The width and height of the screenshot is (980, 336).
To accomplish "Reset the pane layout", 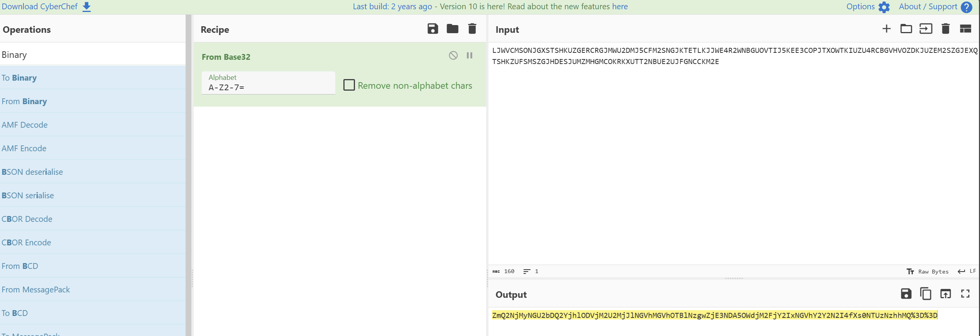I will pyautogui.click(x=965, y=29).
